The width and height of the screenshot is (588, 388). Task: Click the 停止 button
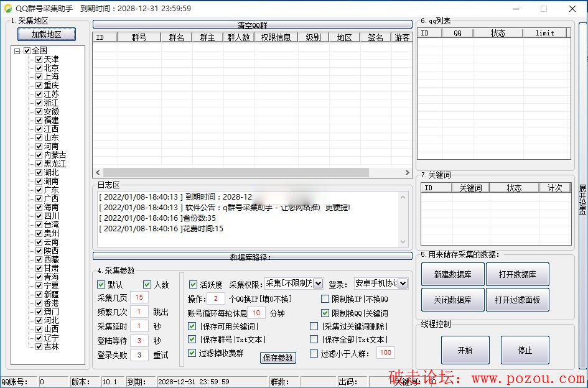525,350
